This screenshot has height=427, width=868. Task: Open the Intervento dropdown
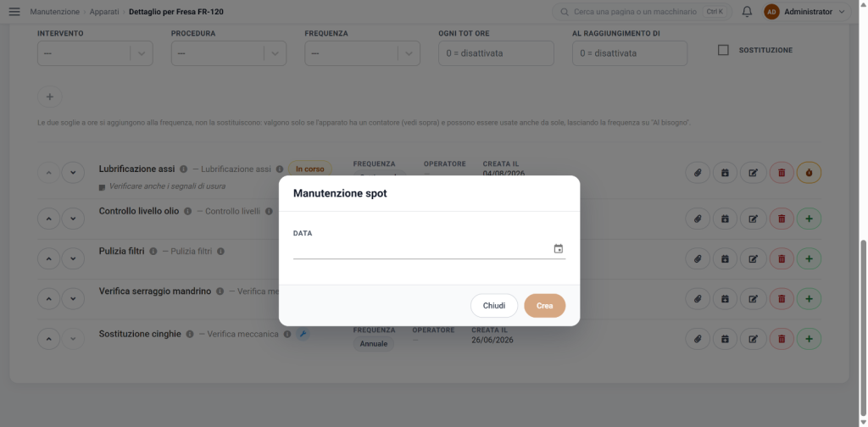point(95,53)
